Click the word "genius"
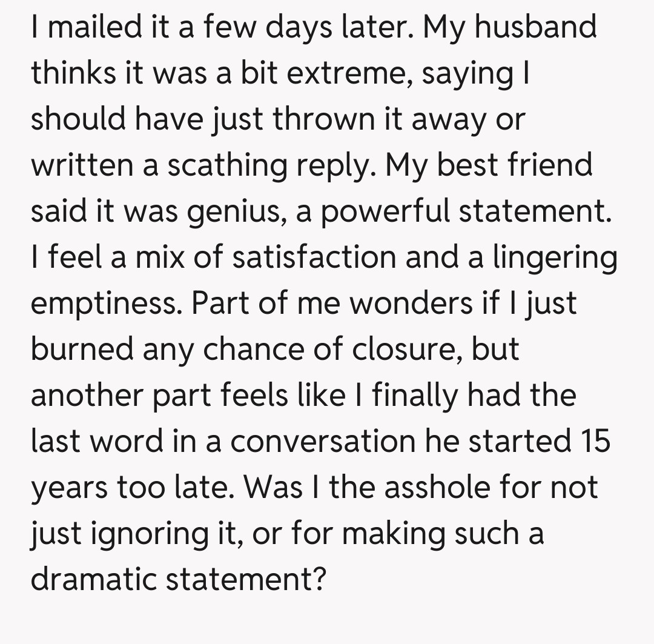The image size is (654, 644). coord(234,212)
